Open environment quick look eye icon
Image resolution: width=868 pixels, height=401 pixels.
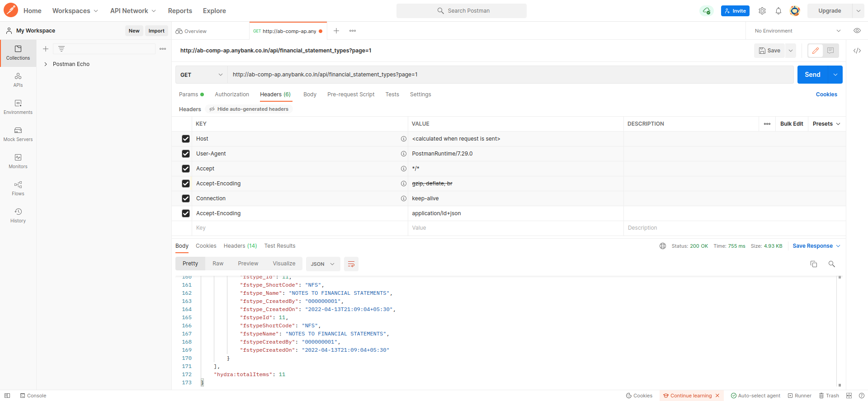857,31
